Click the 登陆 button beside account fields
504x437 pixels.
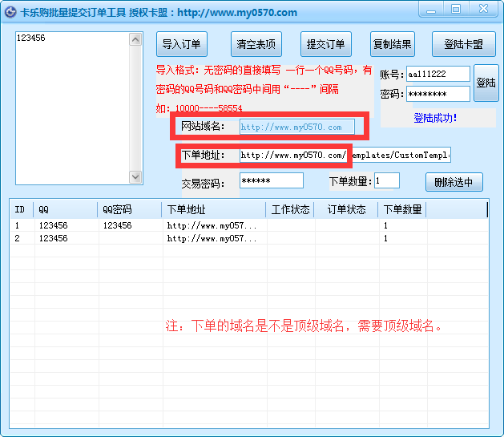[x=486, y=83]
